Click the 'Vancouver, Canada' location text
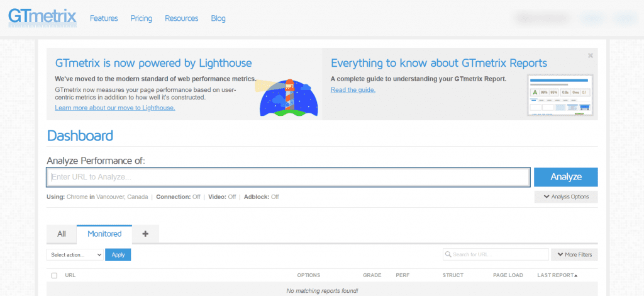Screen dimensions: 644x296 point(122,197)
